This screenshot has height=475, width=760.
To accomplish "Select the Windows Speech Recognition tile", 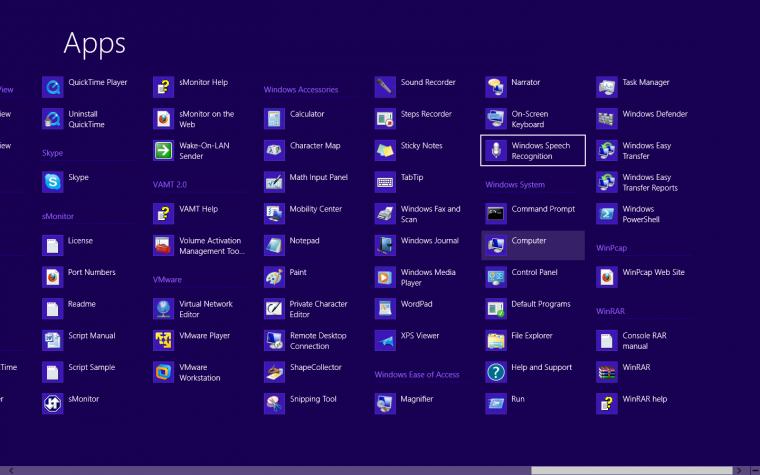I will (x=533, y=150).
